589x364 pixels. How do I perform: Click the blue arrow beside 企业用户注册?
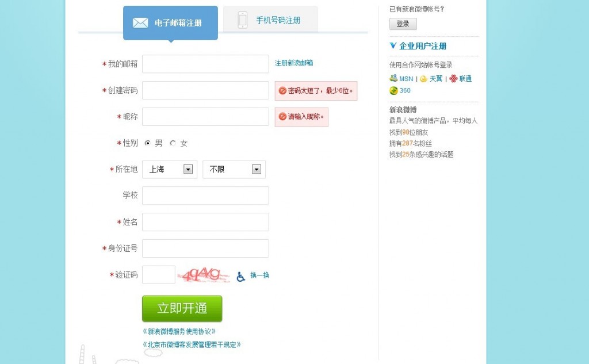click(393, 45)
